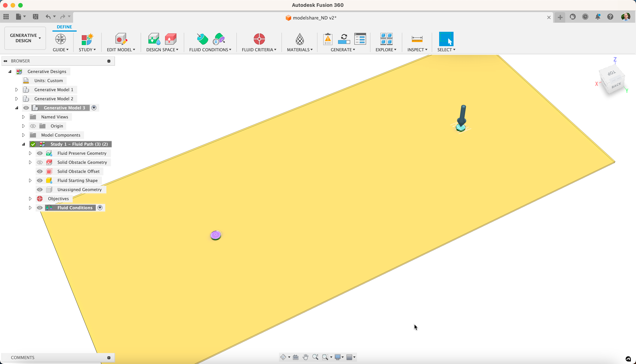This screenshot has height=364, width=636.
Task: Open the Generative Design workspace selector
Action: click(x=25, y=38)
